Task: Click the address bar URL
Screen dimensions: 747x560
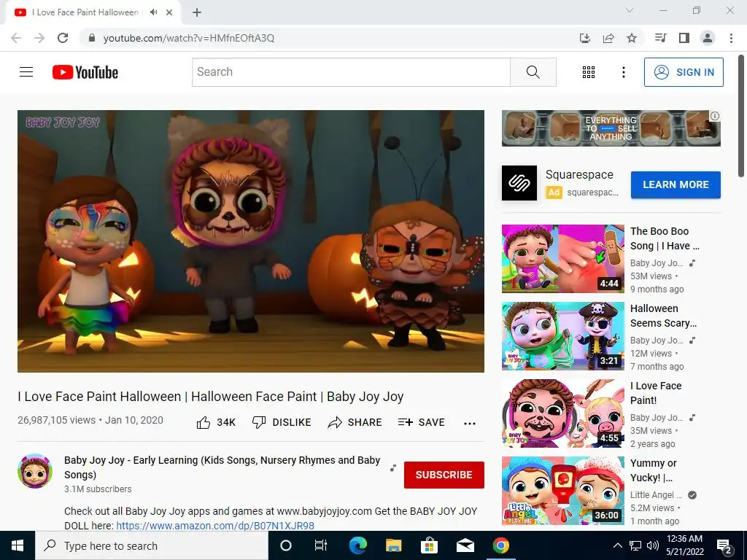Action: [189, 38]
